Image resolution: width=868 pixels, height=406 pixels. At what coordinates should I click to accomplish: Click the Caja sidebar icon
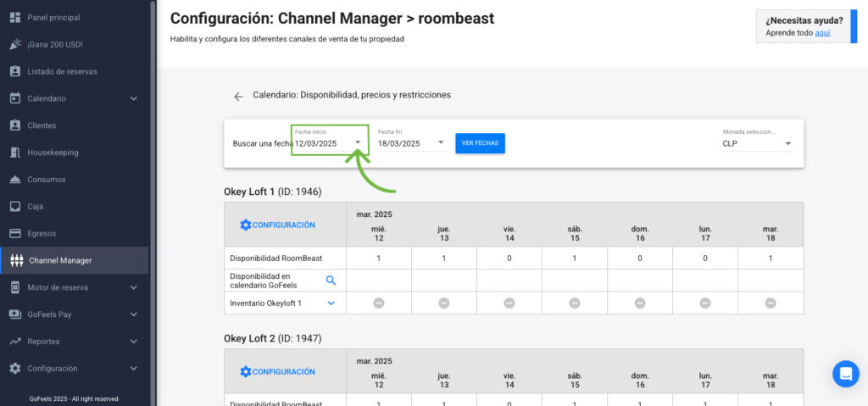(15, 206)
